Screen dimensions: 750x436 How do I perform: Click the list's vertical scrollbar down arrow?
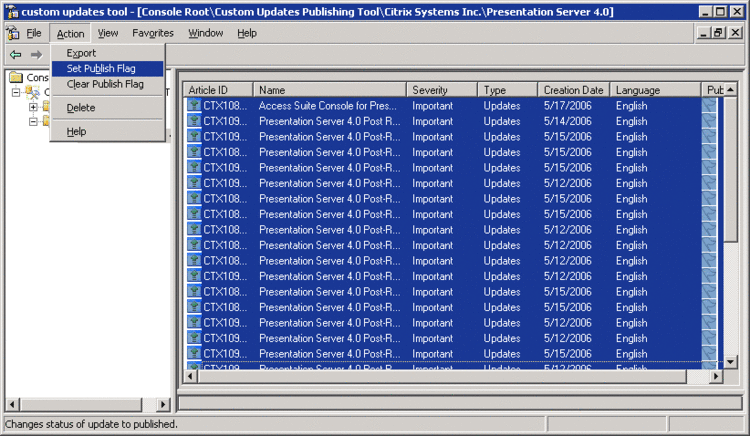tap(730, 362)
